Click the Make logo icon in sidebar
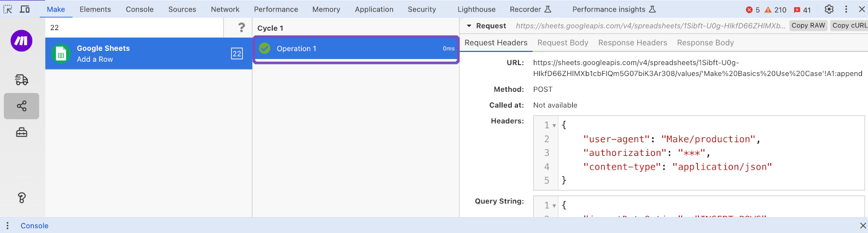Screen dimensions: 868x233 click(x=21, y=41)
